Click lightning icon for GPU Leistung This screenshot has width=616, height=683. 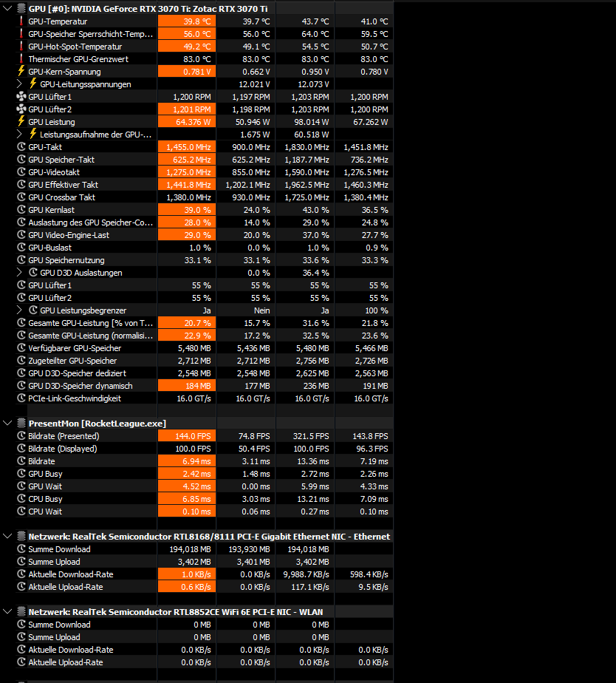pos(21,121)
